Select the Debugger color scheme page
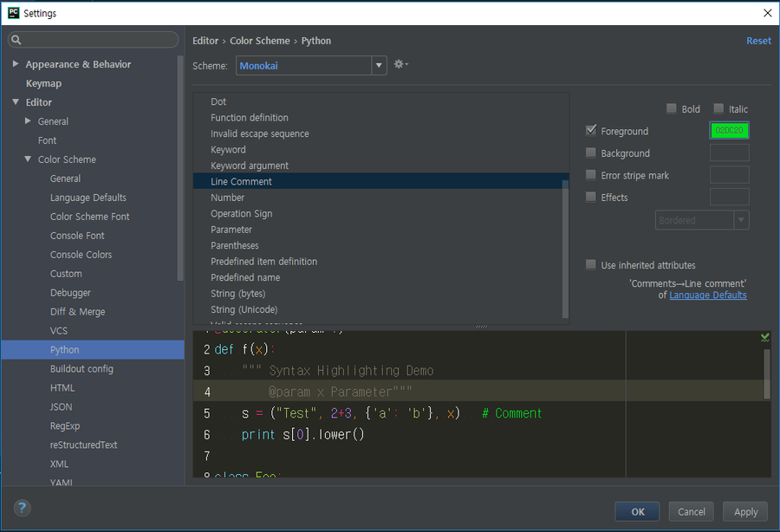 (x=70, y=292)
